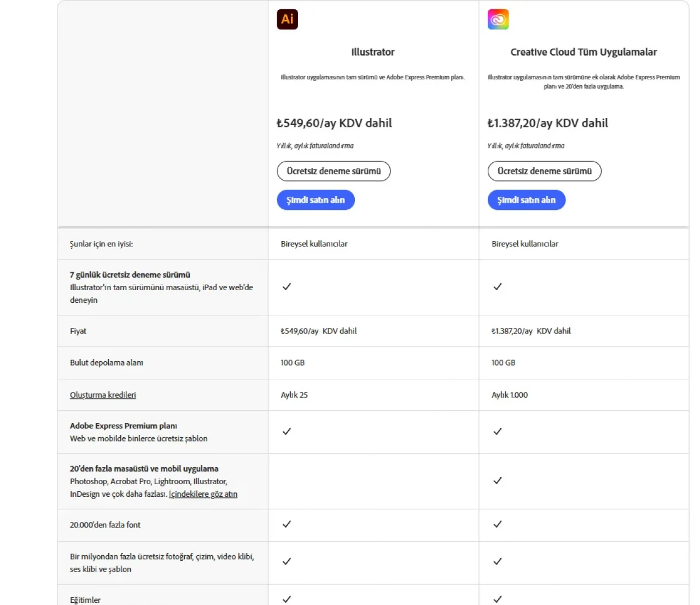Click Creative Cloud's 20+ apps checkmark
This screenshot has width=700, height=605.
pos(497,481)
